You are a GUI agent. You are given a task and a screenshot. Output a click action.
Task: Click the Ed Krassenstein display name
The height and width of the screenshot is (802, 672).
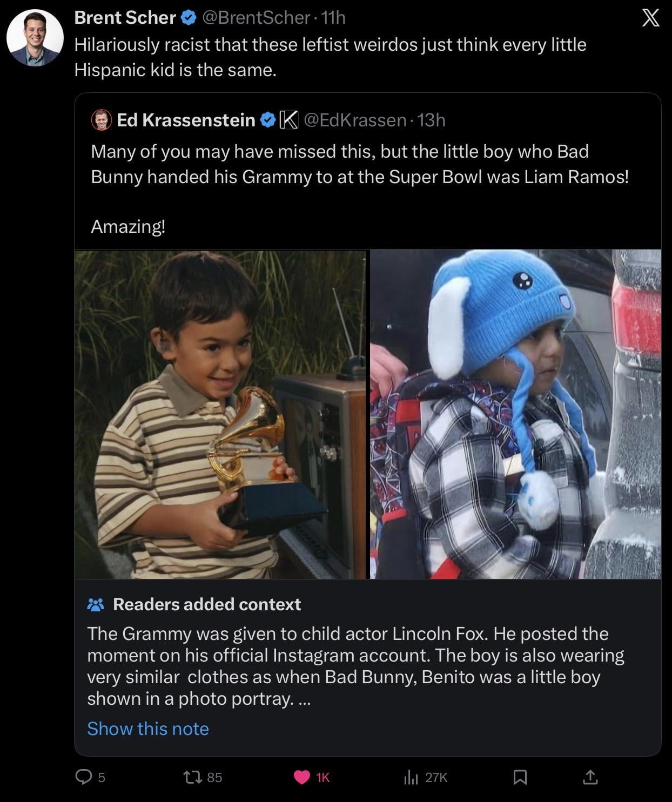click(x=186, y=120)
